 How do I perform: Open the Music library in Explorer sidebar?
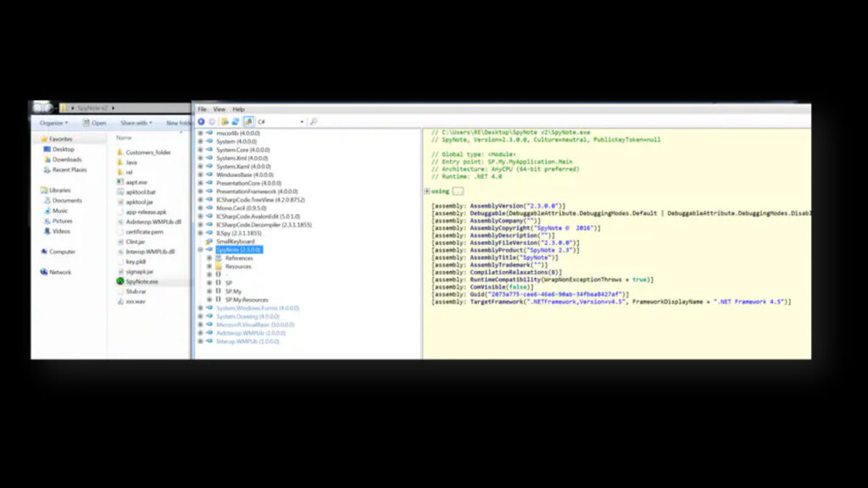[60, 211]
